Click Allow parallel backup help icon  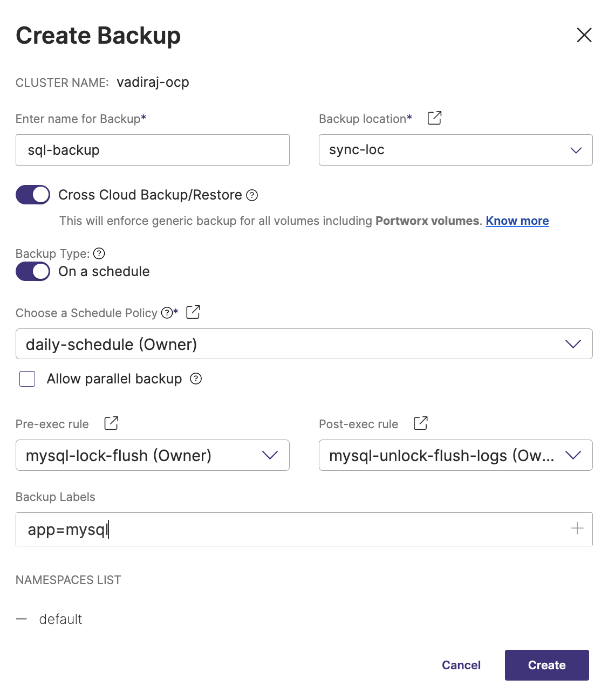click(x=196, y=379)
